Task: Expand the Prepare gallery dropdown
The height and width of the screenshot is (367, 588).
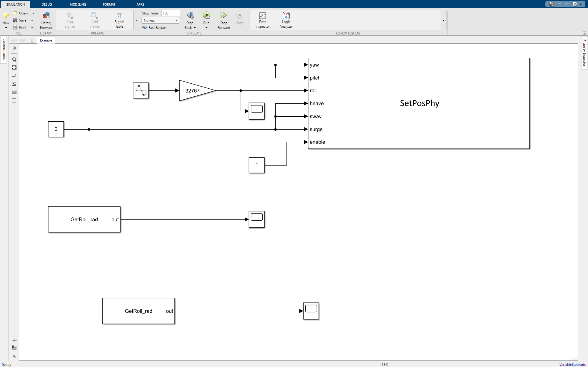Action: 136,20
